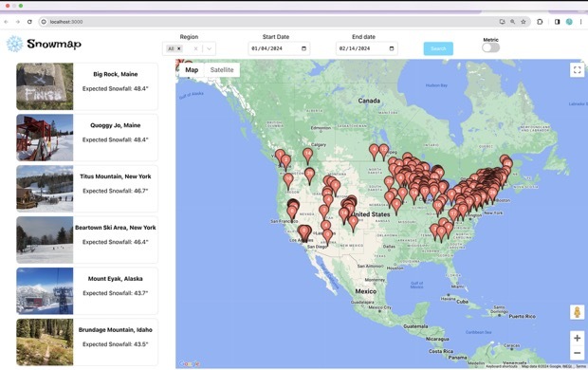This screenshot has width=588, height=370.
Task: Click the Snowmap title text
Action: [54, 44]
